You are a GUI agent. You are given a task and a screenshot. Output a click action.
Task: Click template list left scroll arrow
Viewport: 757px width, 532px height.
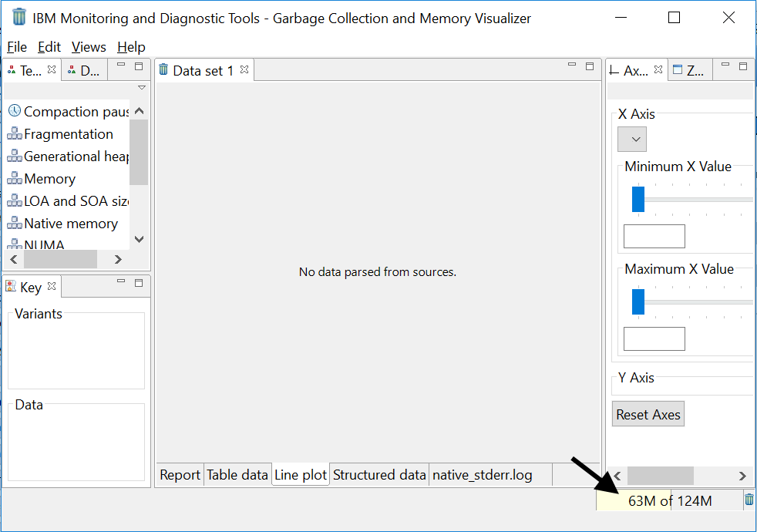pyautogui.click(x=14, y=259)
